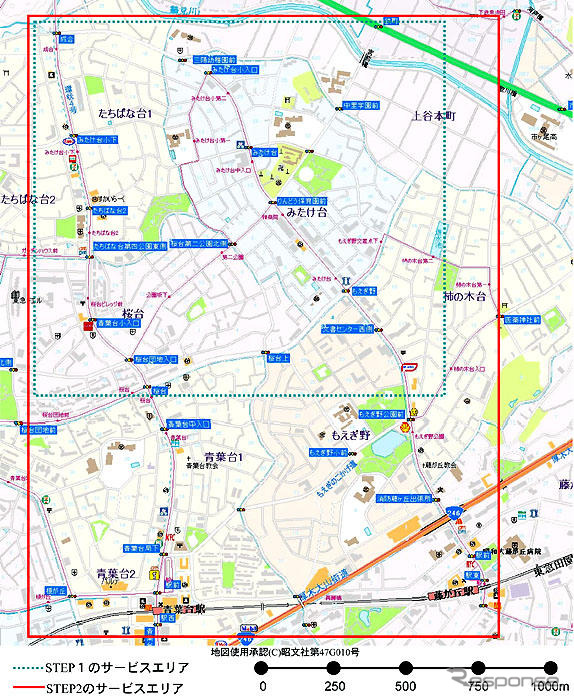
Task: Click the Shell gas station icon
Action: coord(403,427)
